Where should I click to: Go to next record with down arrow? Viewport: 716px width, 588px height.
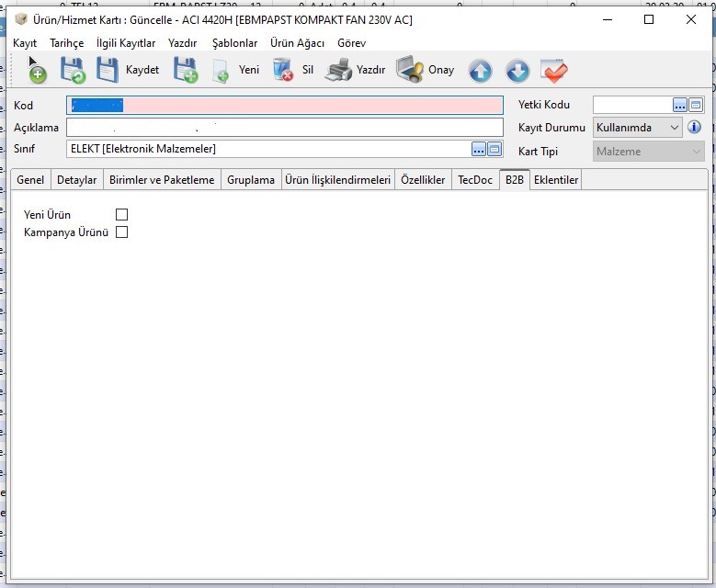pyautogui.click(x=517, y=71)
